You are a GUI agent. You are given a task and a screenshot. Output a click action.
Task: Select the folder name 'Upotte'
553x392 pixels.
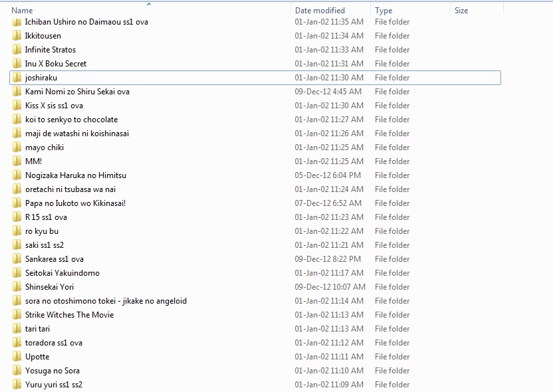tap(37, 357)
